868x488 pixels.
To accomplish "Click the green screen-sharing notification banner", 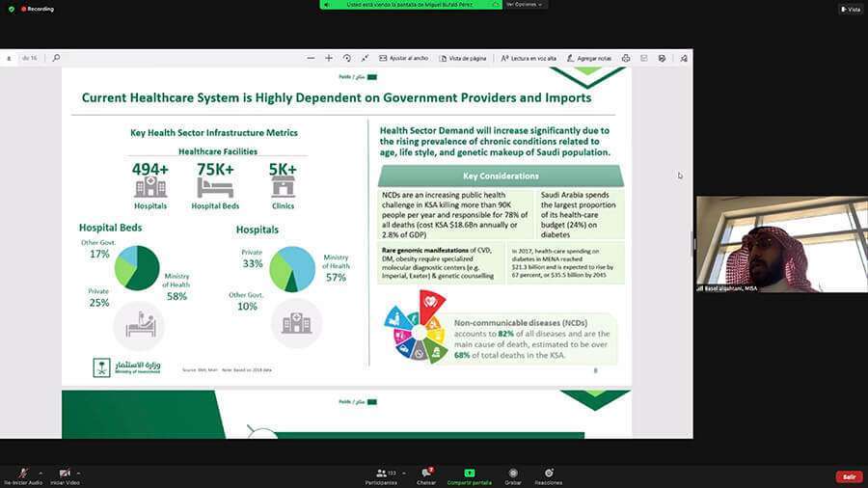I will [x=411, y=5].
